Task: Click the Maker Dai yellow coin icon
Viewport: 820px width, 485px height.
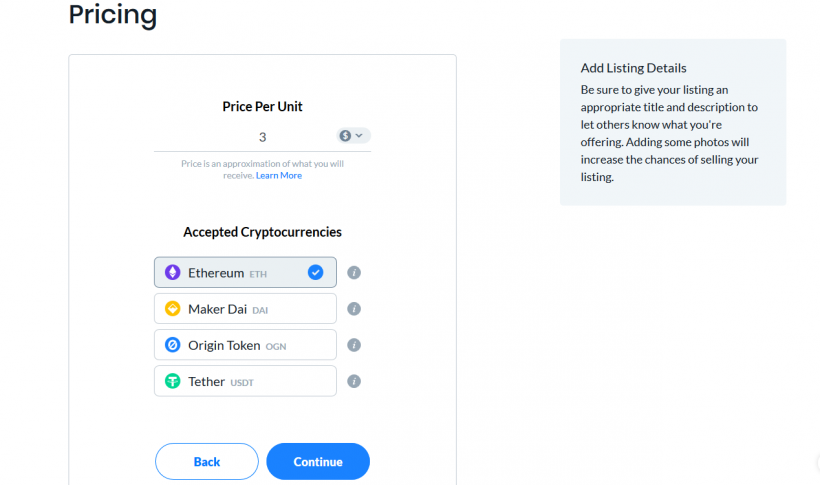Action: pyautogui.click(x=173, y=309)
